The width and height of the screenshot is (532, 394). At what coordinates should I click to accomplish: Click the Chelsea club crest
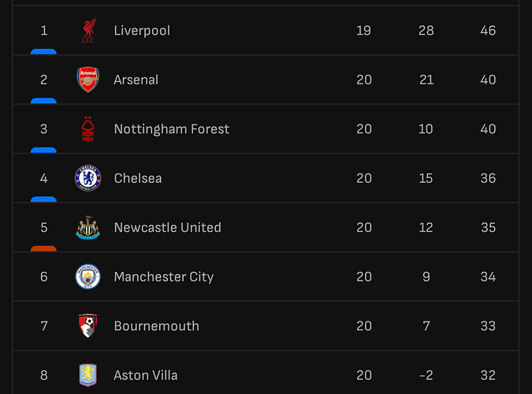tap(87, 178)
